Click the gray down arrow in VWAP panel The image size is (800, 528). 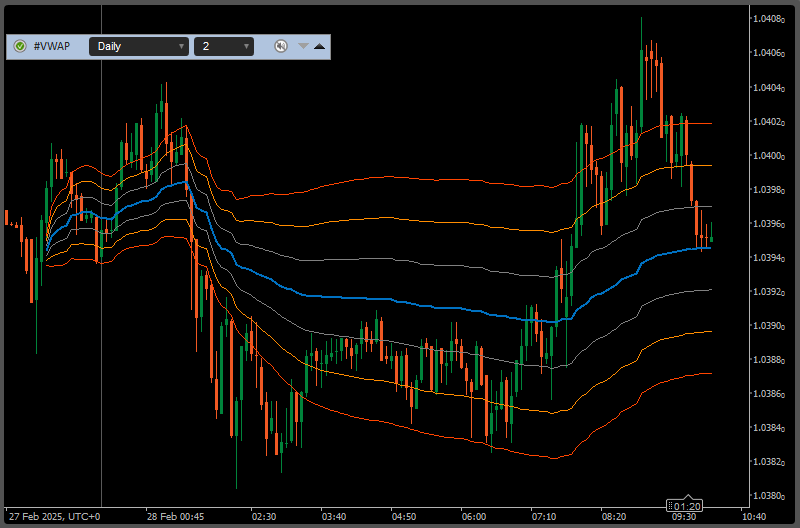pyautogui.click(x=303, y=46)
